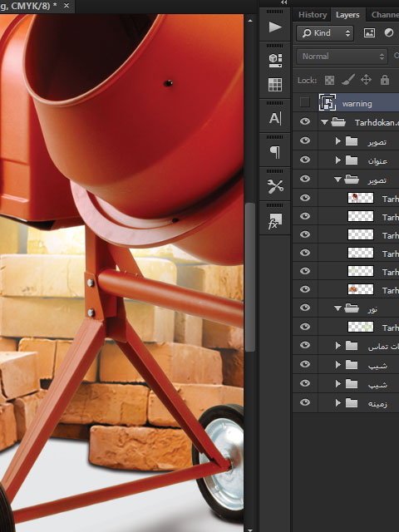Open the Paragraph panel icon
The image size is (399, 532).
tap(275, 152)
